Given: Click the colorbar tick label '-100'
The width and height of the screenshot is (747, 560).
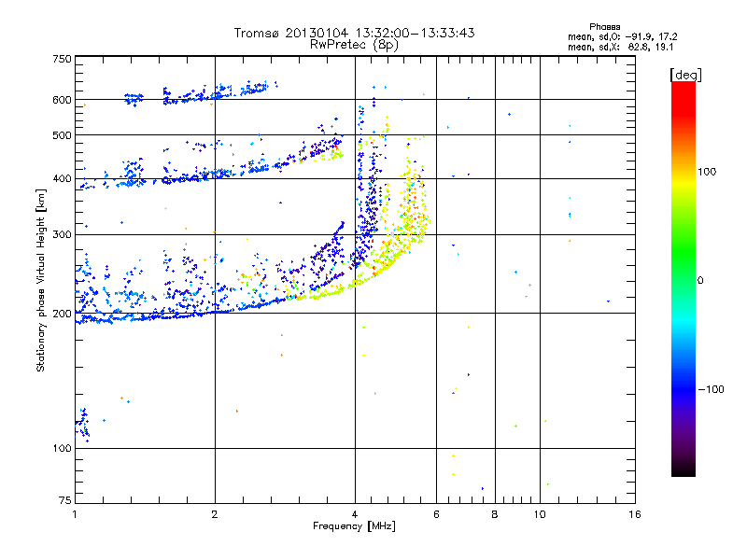Looking at the screenshot, I should pos(711,389).
